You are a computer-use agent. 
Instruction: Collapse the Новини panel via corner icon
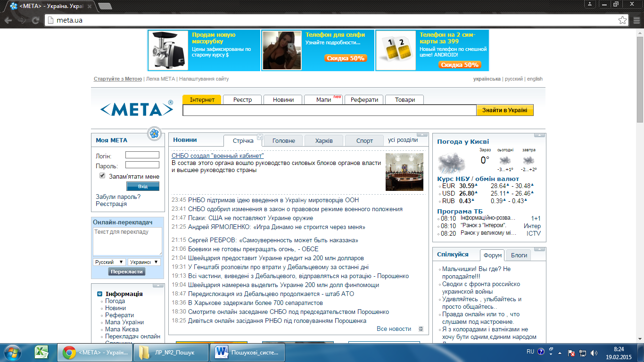tap(422, 135)
